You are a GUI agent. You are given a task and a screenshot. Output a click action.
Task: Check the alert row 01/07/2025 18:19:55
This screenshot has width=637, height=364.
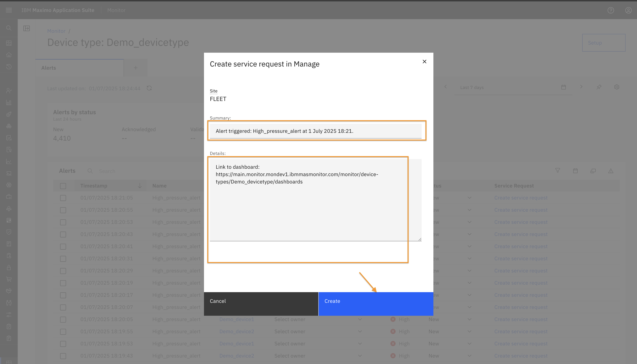pos(63,332)
